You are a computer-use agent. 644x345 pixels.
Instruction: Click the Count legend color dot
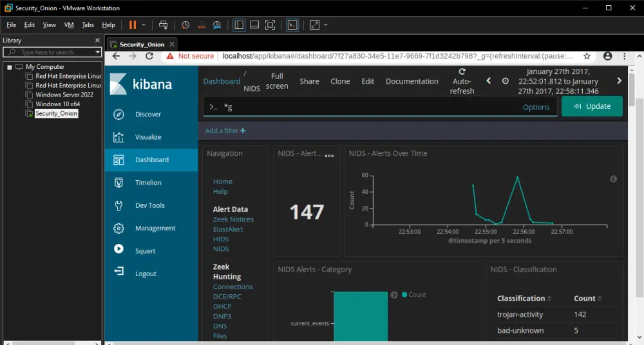click(404, 295)
